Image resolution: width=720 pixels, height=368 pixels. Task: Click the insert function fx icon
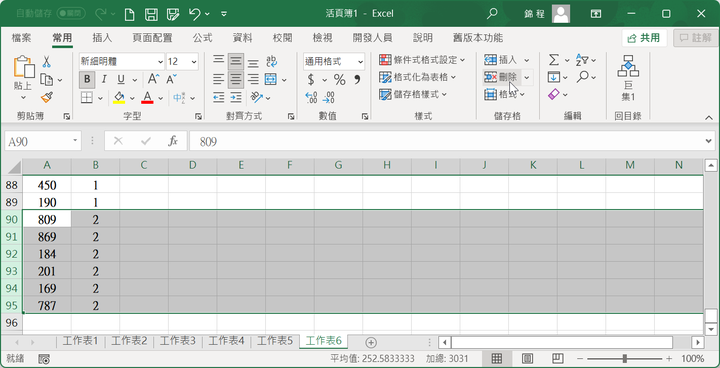tap(173, 141)
